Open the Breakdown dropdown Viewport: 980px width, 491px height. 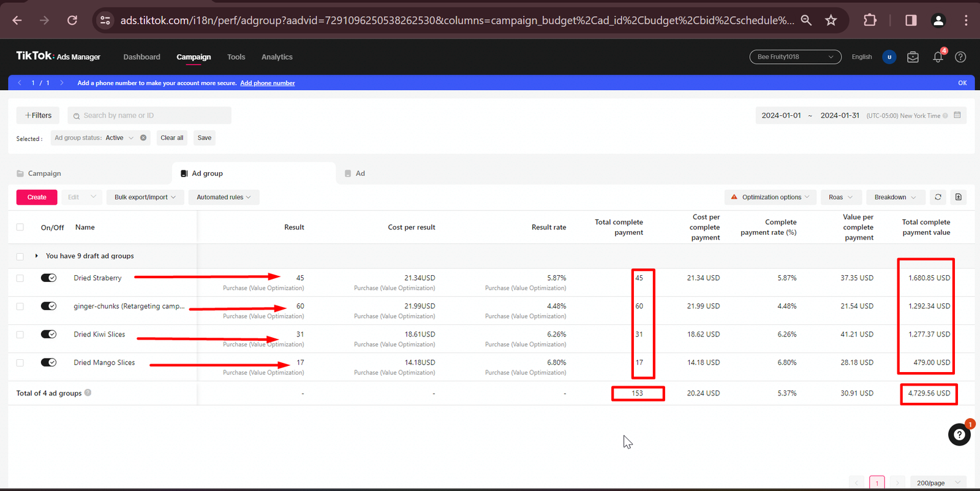895,197
